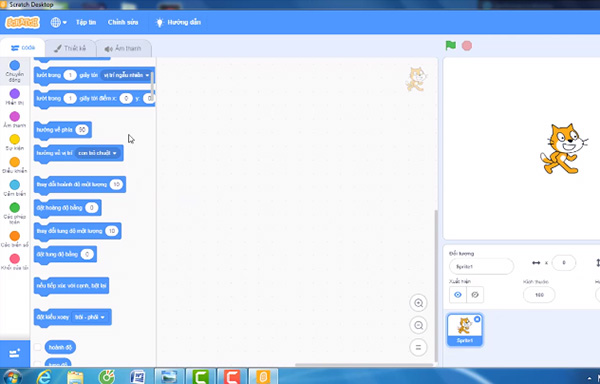
Task: Open vị trí ngẫu nhiên dropdown
Action: [126, 75]
